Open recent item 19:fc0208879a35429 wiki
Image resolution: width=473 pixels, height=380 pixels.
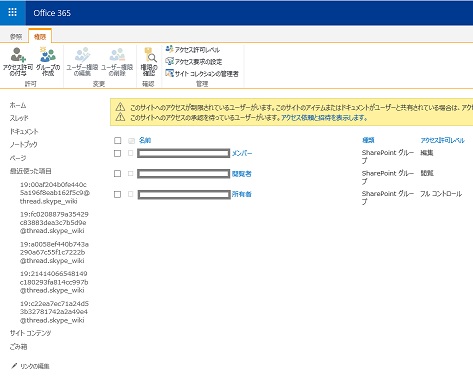54,222
